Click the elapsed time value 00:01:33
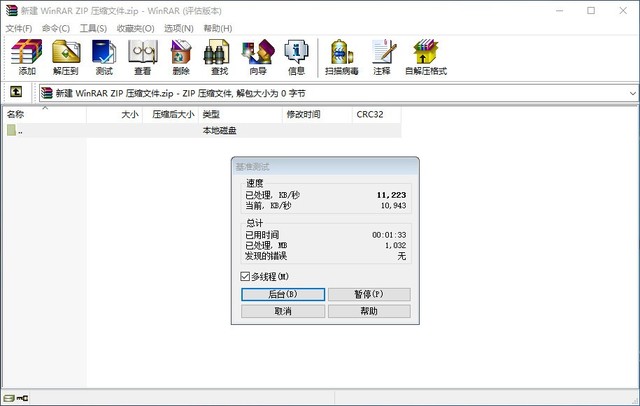640x406 pixels. point(389,235)
